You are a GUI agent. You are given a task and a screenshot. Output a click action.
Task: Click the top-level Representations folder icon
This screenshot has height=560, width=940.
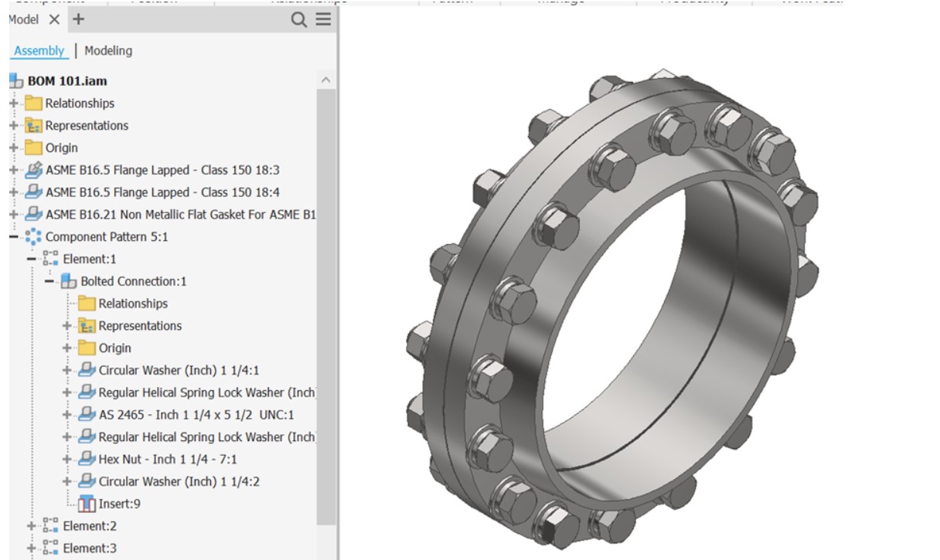click(x=33, y=126)
